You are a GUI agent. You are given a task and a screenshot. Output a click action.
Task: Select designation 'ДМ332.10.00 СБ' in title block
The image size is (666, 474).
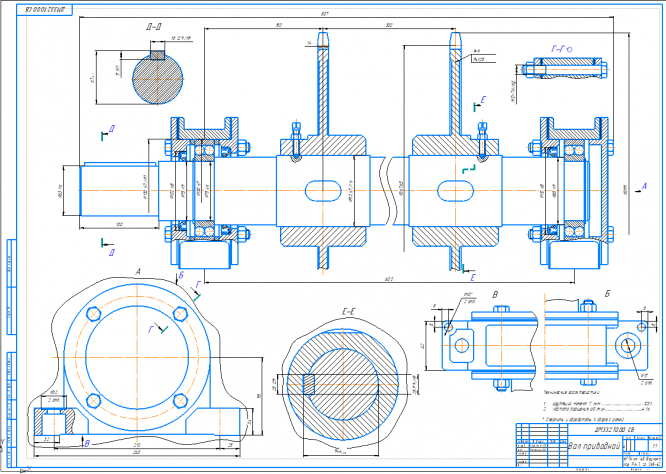[616, 429]
